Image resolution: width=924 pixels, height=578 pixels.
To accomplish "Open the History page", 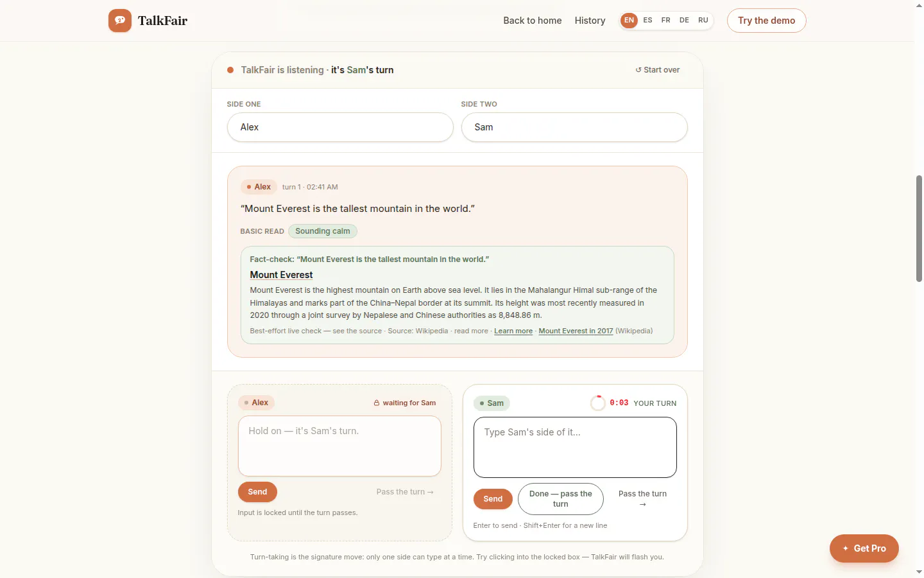I will pyautogui.click(x=590, y=21).
